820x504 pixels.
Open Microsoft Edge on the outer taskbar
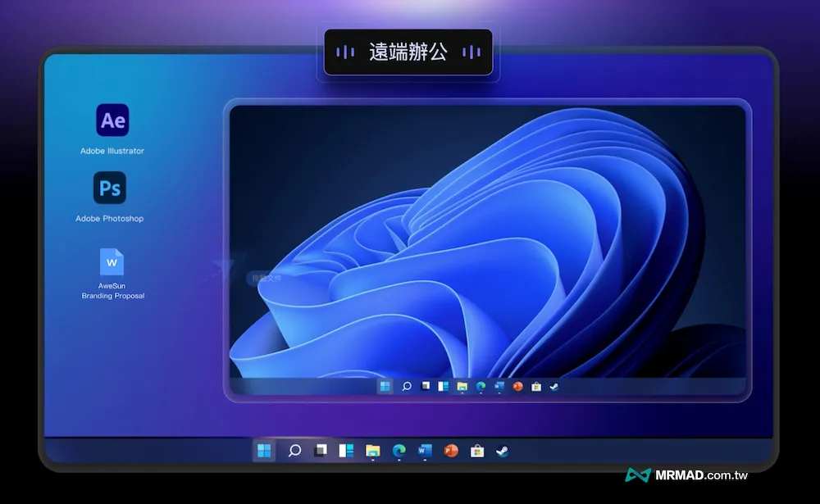click(399, 450)
